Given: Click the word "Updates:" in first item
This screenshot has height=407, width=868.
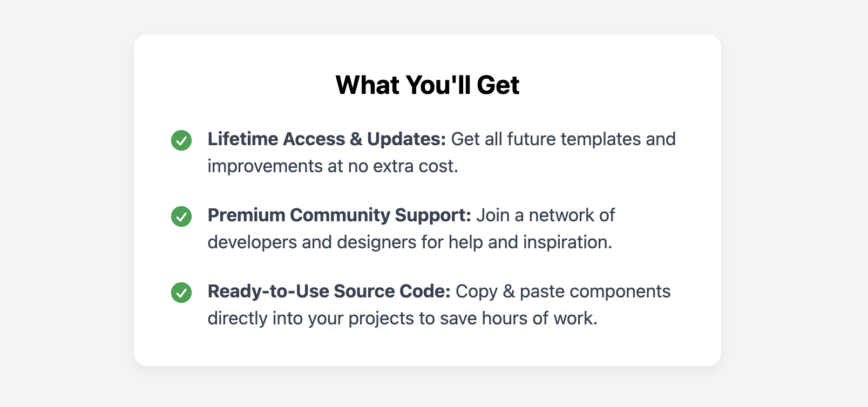Looking at the screenshot, I should pyautogui.click(x=406, y=139).
